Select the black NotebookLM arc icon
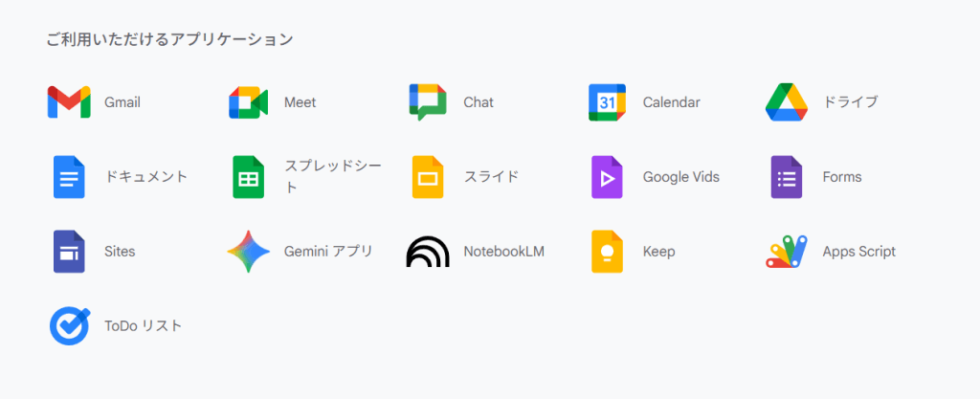980x399 pixels. point(428,252)
